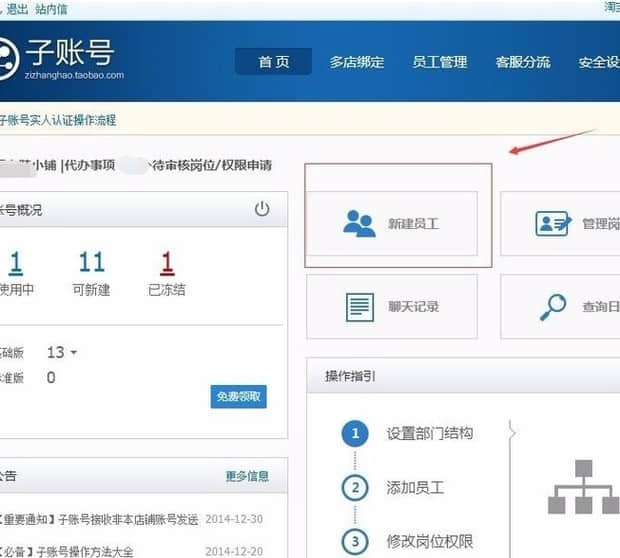Click the 可新建 count 11
Viewport: 620px width, 558px height.
91,262
